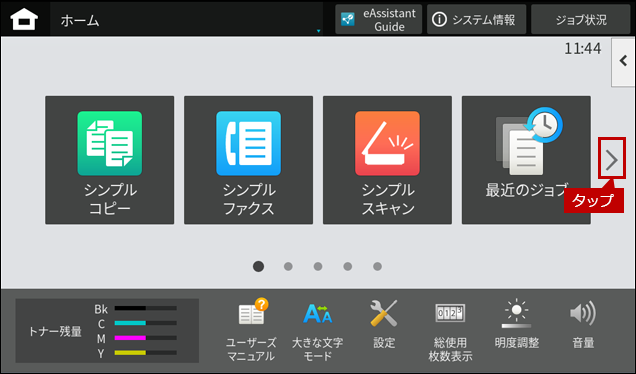Tap the magenta (M) toner level bar

point(146,338)
